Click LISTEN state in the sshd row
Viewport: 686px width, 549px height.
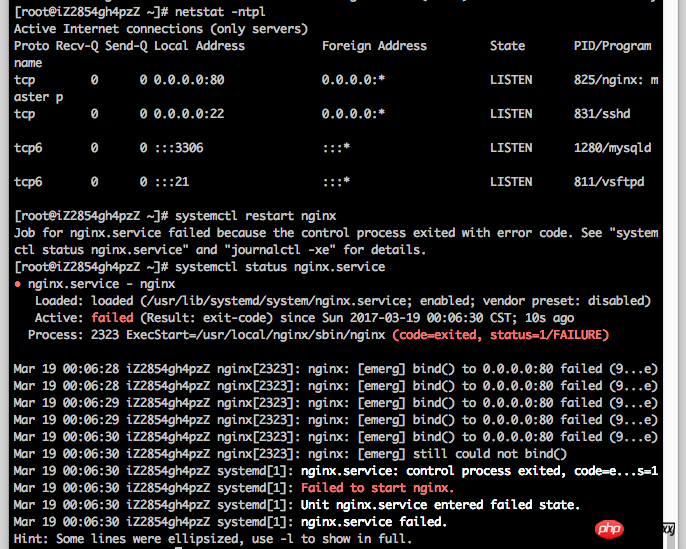click(511, 114)
